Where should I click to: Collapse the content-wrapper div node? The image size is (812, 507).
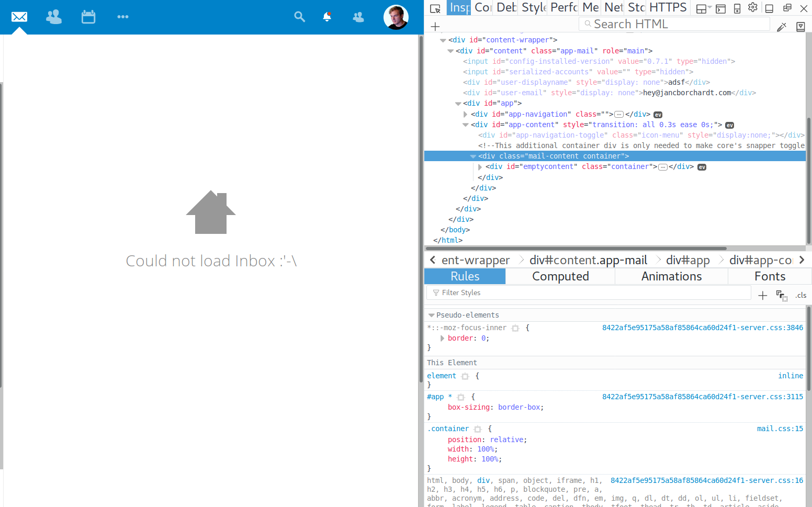[x=443, y=40]
